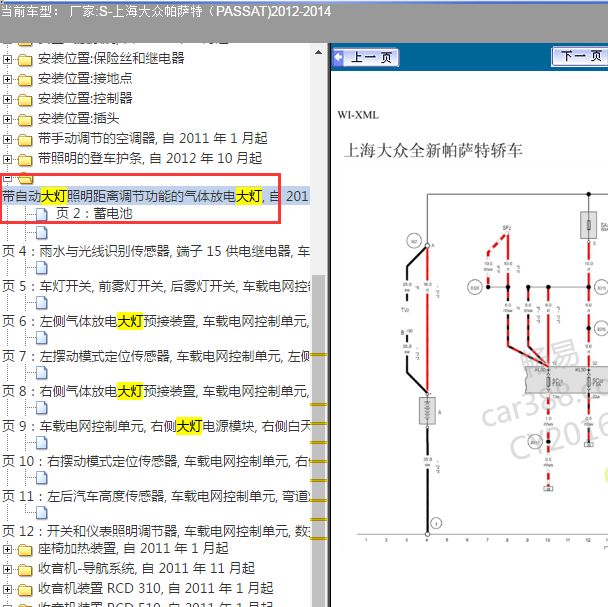This screenshot has height=607, width=608.
Task: Open 页 8：右侧气体放电大灯预接装置 entry
Action: point(155,391)
